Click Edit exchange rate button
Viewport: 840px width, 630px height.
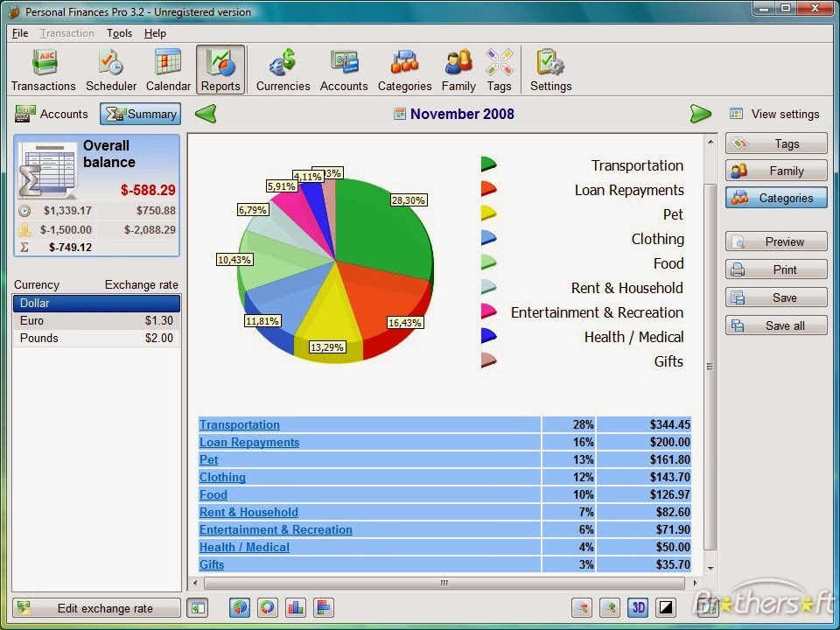click(x=96, y=608)
